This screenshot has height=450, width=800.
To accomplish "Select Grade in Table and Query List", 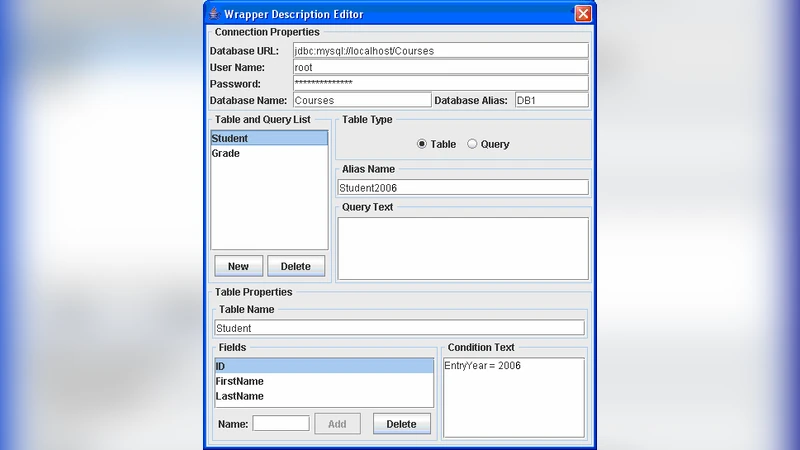I will tap(269, 153).
